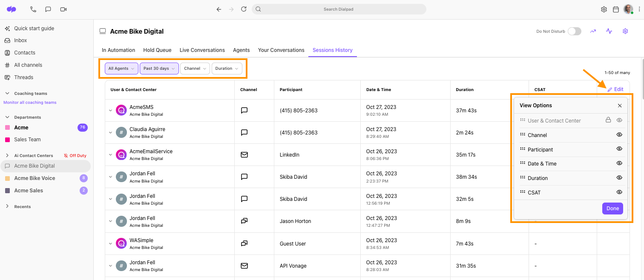Click Claudia Aguirre's avatar icon

[x=121, y=132]
